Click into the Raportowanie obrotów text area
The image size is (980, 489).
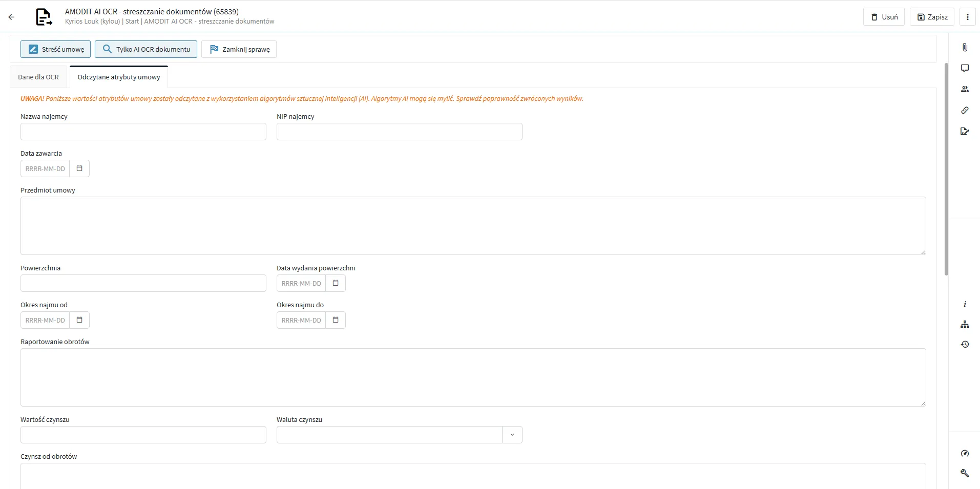tap(473, 377)
